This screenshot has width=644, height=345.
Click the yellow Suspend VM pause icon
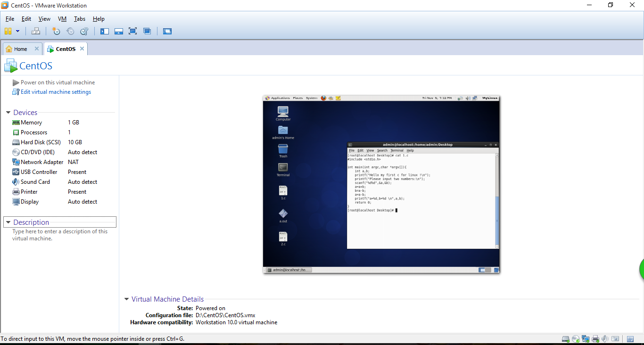click(x=8, y=31)
